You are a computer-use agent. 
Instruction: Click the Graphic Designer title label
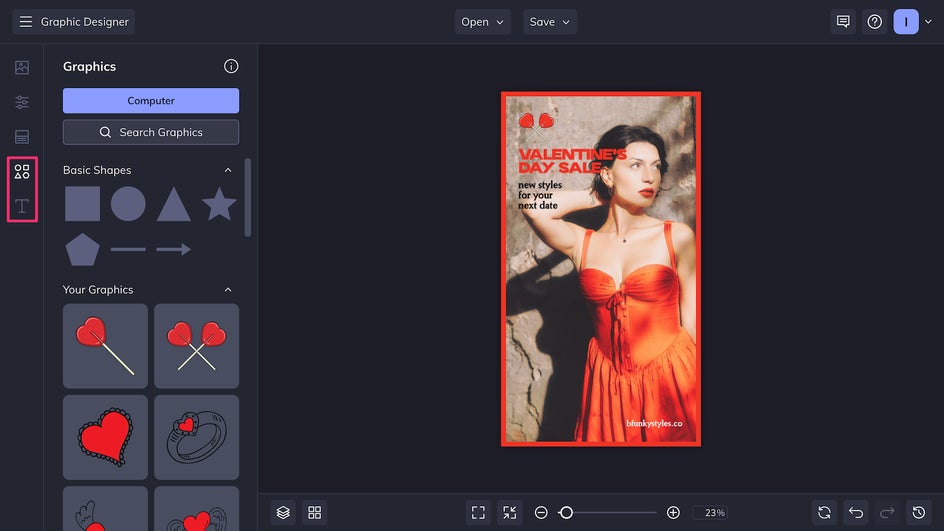[85, 22]
